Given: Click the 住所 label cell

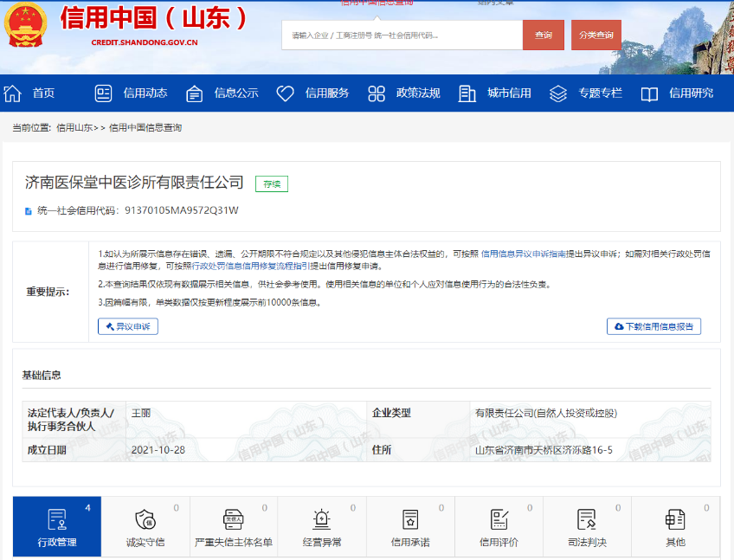Looking at the screenshot, I should click(x=418, y=450).
